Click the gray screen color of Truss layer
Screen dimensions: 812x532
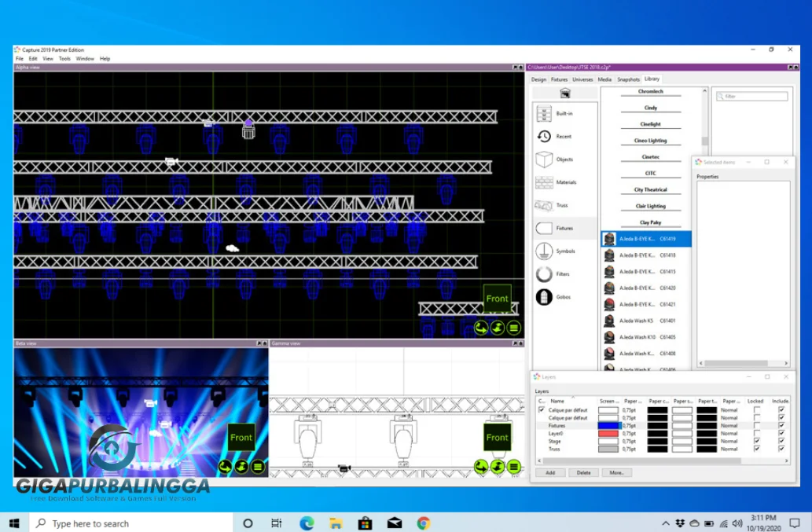608,449
